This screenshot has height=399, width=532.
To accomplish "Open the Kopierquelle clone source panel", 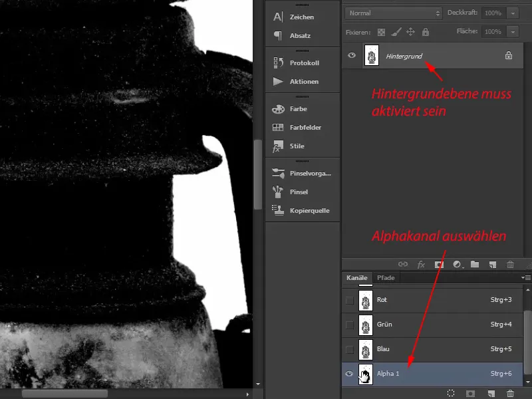I will pyautogui.click(x=302, y=211).
